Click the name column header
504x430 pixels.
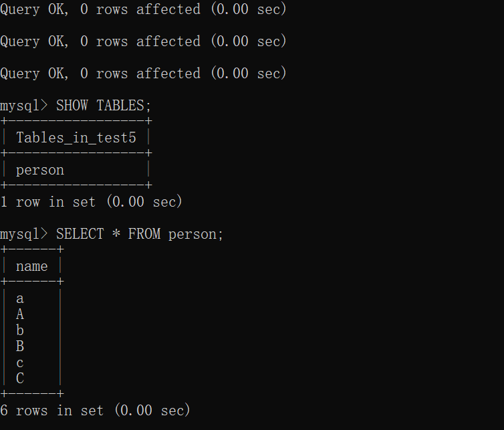[x=32, y=266]
